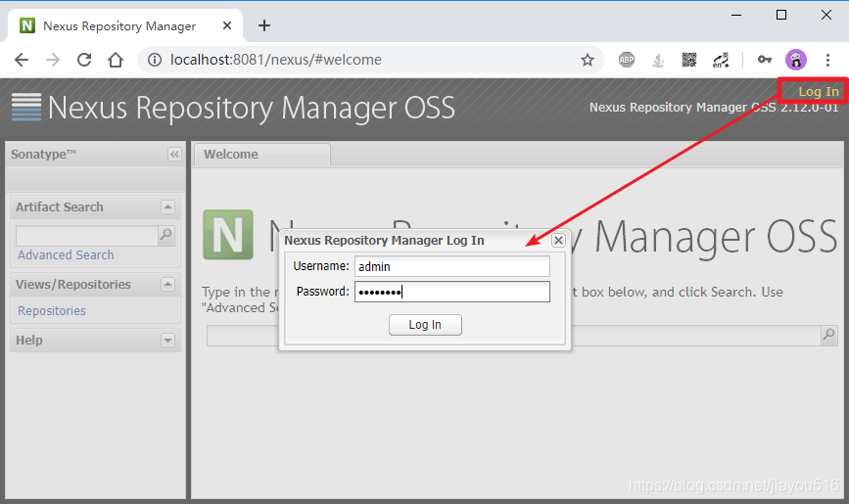
Task: Submit credentials with the Log In button
Action: coord(425,325)
